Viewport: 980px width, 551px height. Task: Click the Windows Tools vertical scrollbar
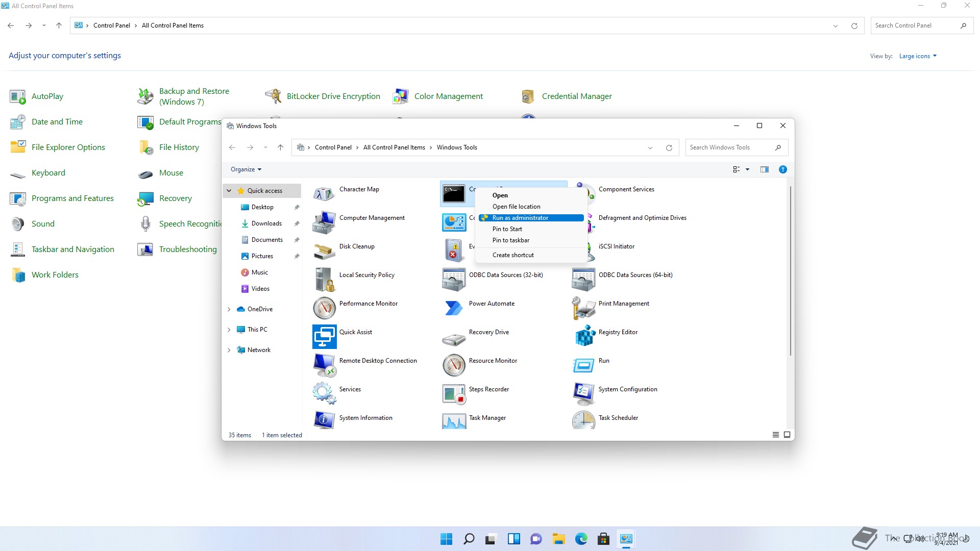pos(791,270)
